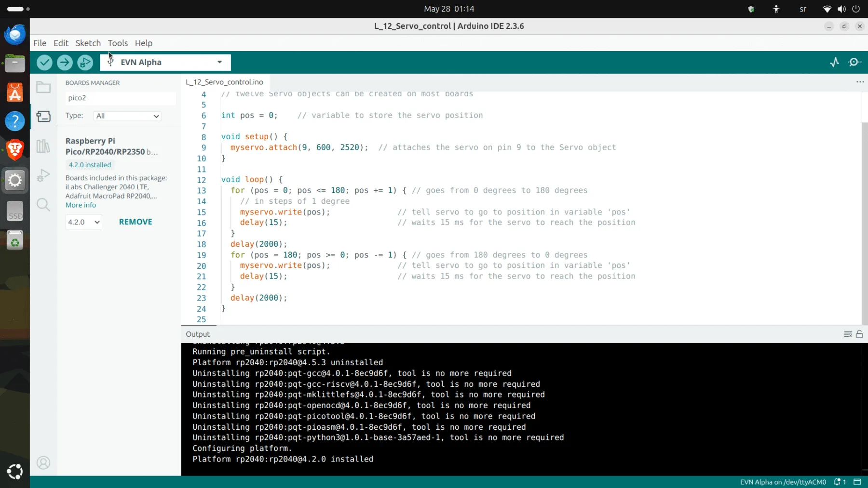The height and width of the screenshot is (488, 868).
Task: Click the shield tray icon in top bar
Action: pyautogui.click(x=751, y=9)
